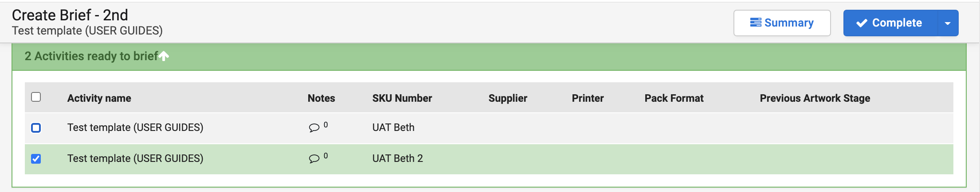Select the first Test template activity name

[x=135, y=127]
